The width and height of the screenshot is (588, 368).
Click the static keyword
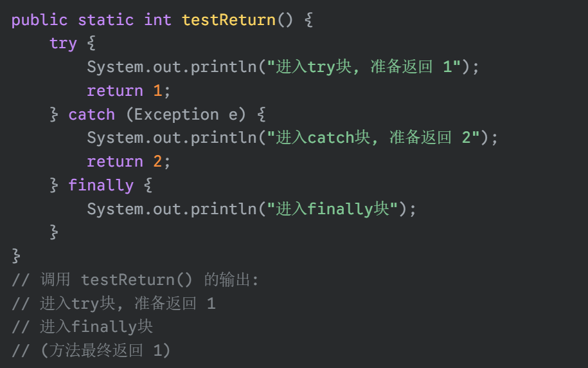pyautogui.click(x=105, y=20)
